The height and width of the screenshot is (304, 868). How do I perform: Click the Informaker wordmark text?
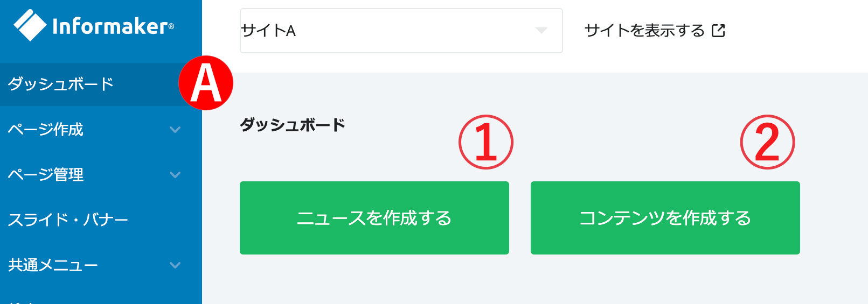coord(113,26)
